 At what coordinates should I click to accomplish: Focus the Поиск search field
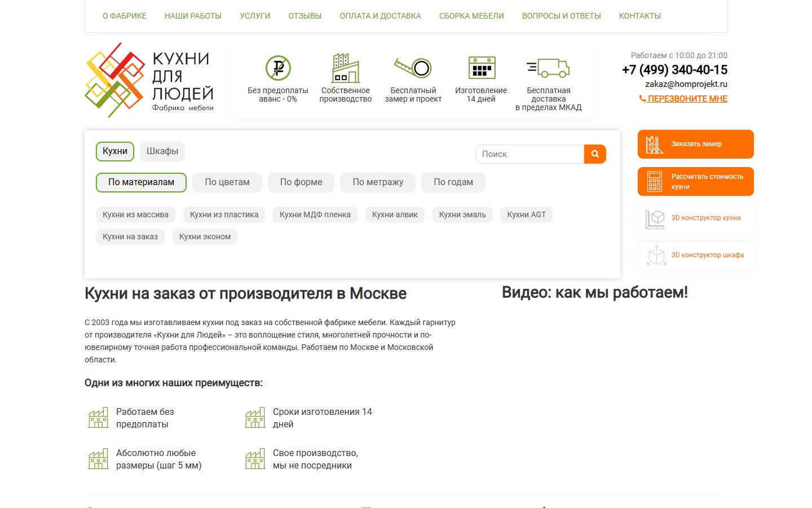530,154
